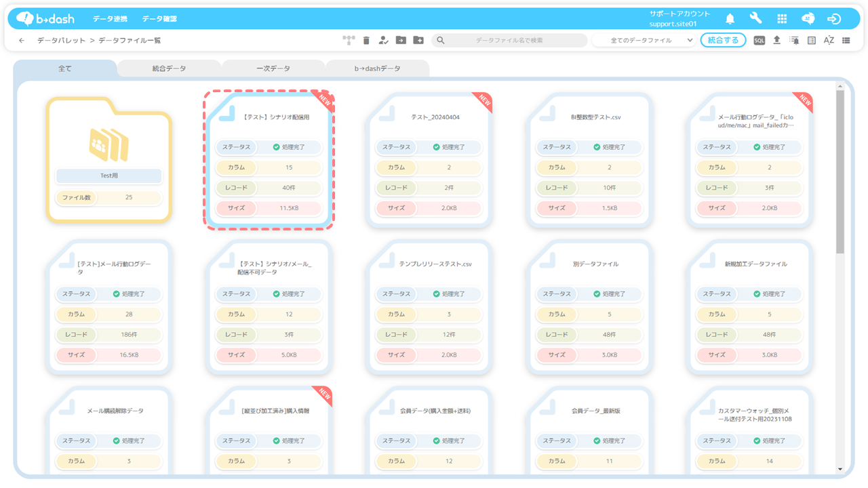Click the search magnifier icon
This screenshot has width=868, height=488.
pyautogui.click(x=441, y=41)
